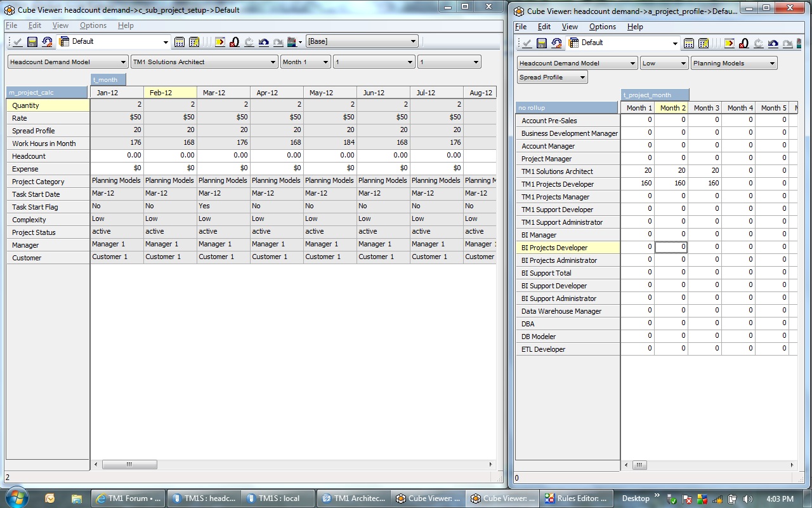Open TM1 Forum Internet Explorer taskbar button
The height and width of the screenshot is (508, 812).
point(129,498)
